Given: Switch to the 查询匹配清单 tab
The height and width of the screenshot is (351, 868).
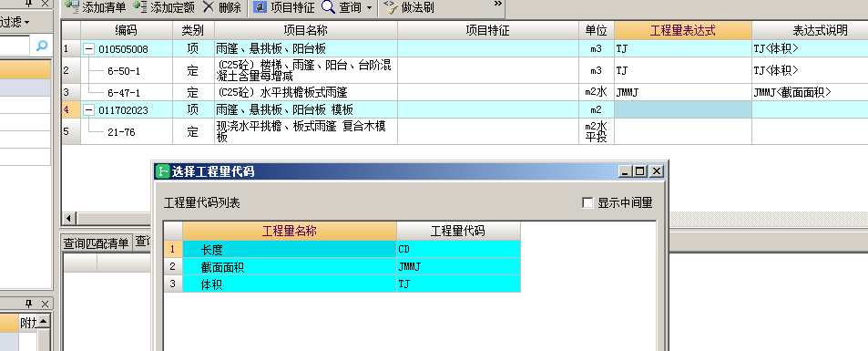Looking at the screenshot, I should click(96, 243).
